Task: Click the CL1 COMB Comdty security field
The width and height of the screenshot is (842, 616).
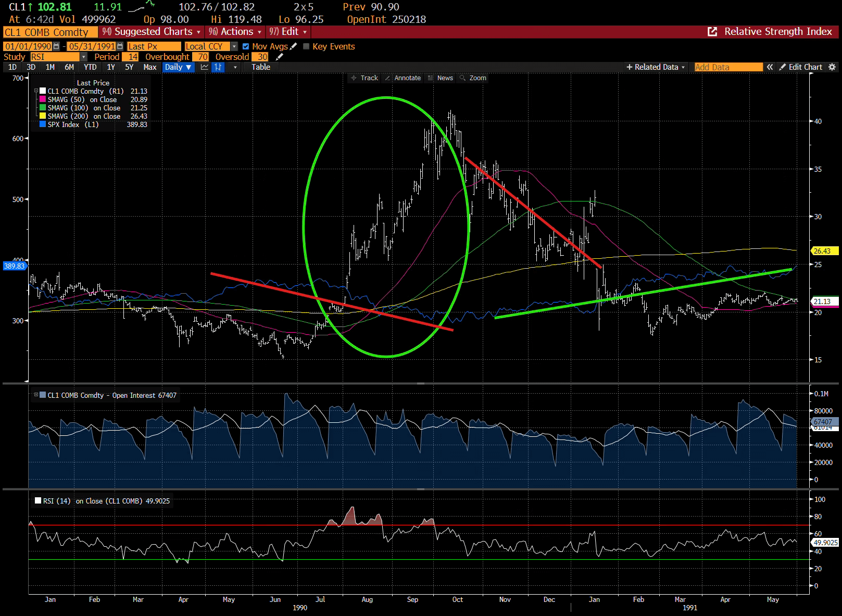Action: click(51, 32)
